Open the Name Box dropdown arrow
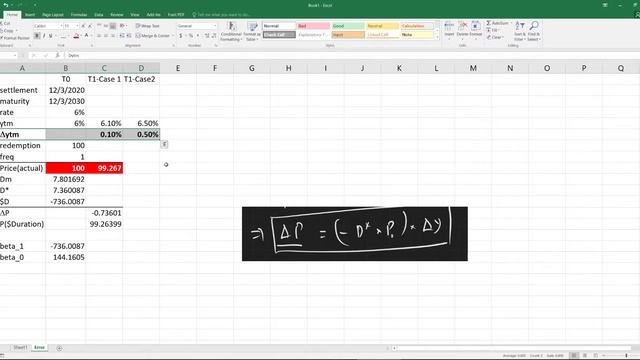Screen dimensions: 640x360 15,55
